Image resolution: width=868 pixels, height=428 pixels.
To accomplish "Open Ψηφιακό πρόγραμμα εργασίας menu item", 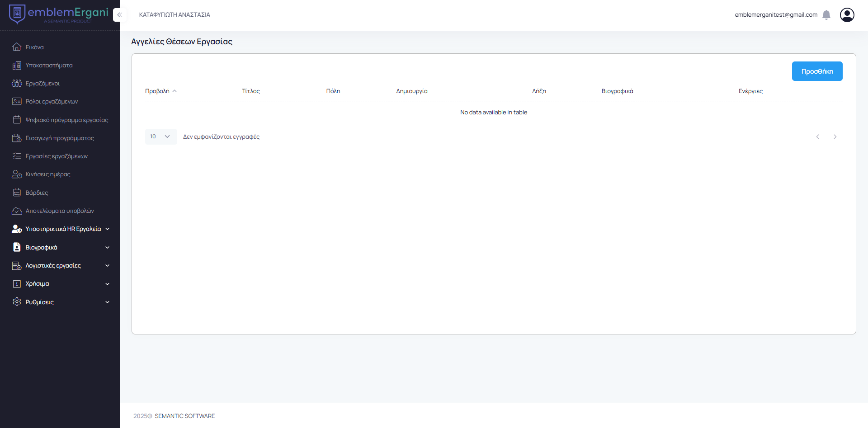I will [66, 120].
